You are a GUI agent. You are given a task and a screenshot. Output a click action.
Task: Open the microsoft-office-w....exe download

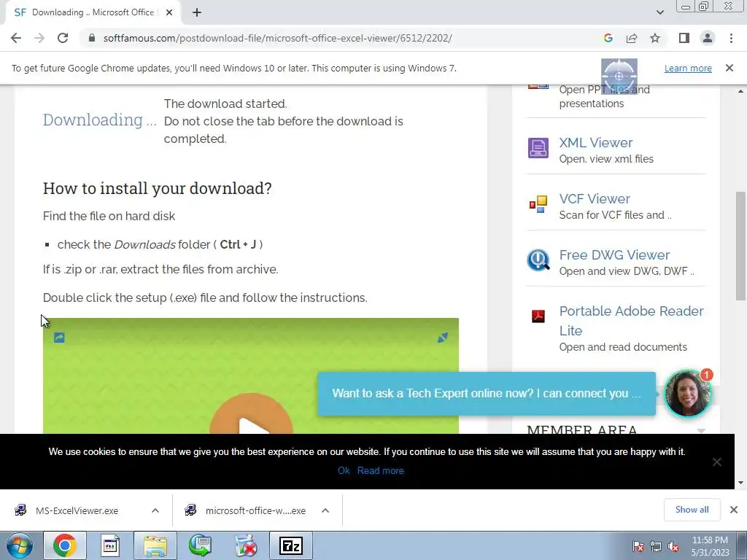tap(255, 510)
